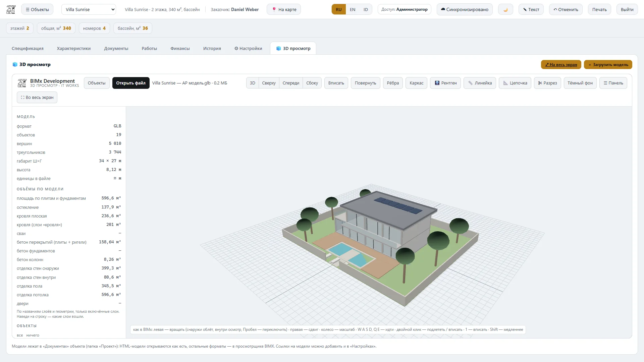The height and width of the screenshot is (362, 644).
Task: Click 'Загрузить модель' upload button
Action: point(608,65)
